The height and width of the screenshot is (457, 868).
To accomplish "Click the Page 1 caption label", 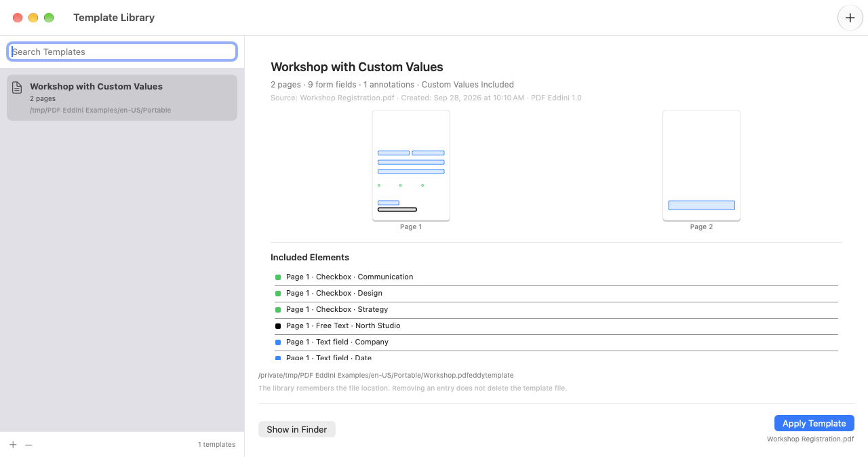I will (411, 227).
